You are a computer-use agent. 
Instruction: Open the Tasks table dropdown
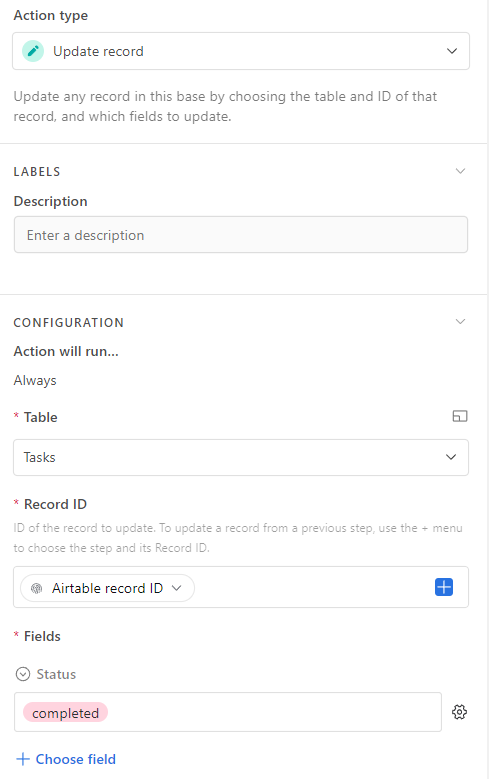point(241,457)
